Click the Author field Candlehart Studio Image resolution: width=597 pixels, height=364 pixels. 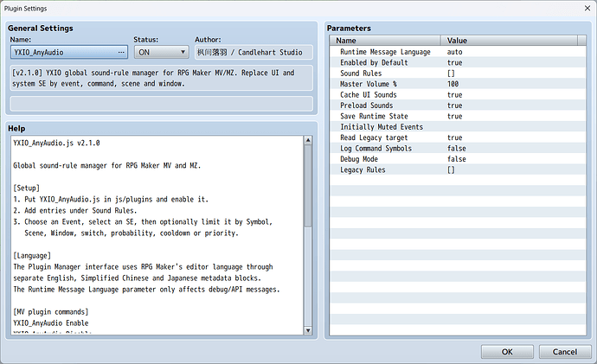click(x=254, y=53)
